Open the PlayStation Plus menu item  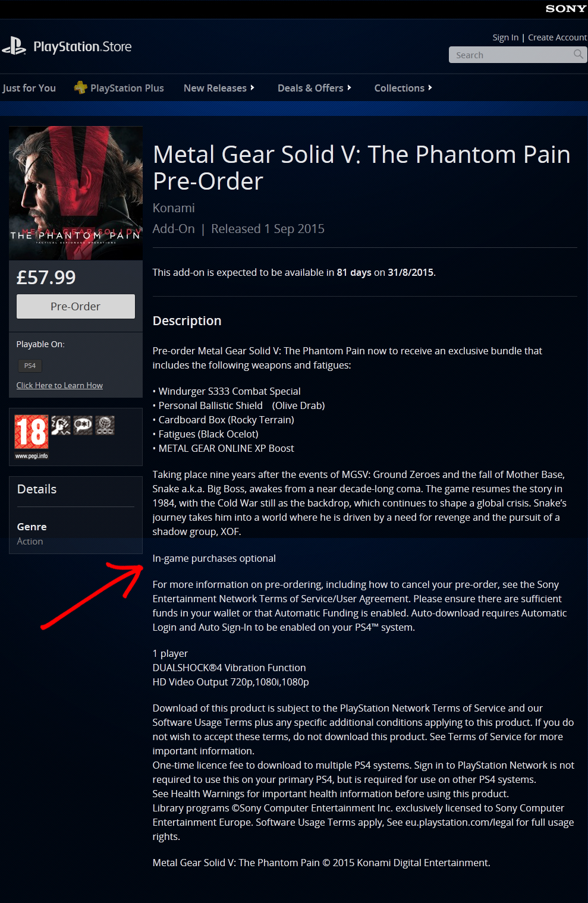tap(127, 88)
